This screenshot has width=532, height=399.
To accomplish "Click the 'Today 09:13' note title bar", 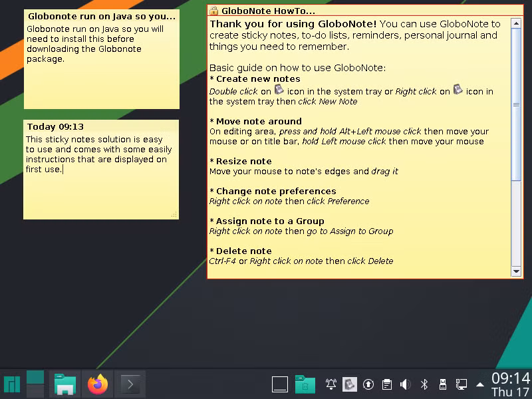I will (x=101, y=126).
